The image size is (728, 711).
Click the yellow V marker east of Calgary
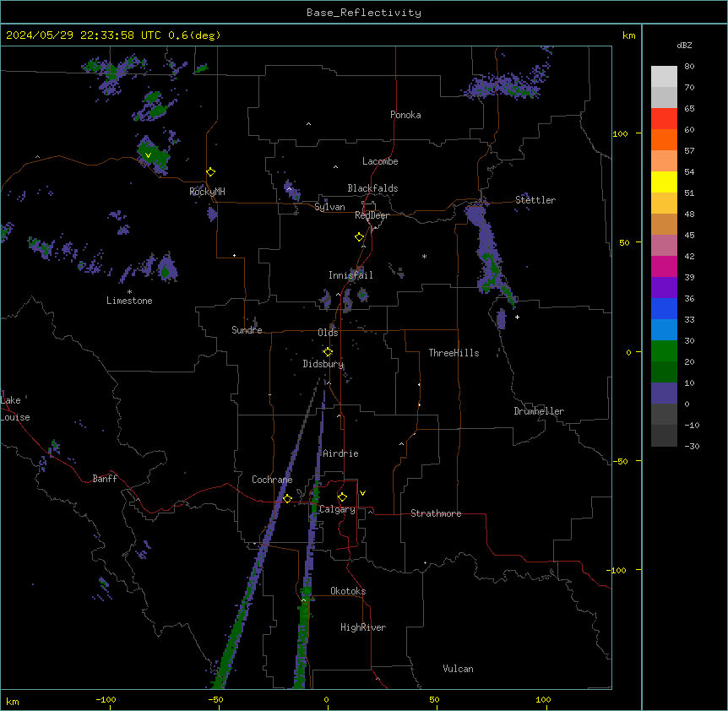tap(362, 493)
